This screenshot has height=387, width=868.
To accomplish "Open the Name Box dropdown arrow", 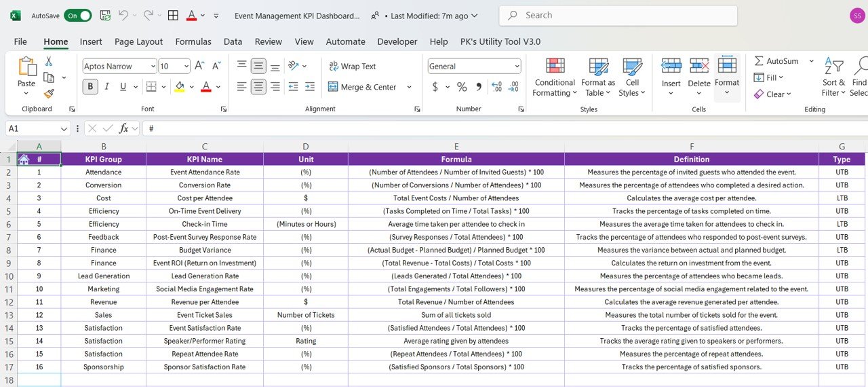I will pyautogui.click(x=64, y=128).
